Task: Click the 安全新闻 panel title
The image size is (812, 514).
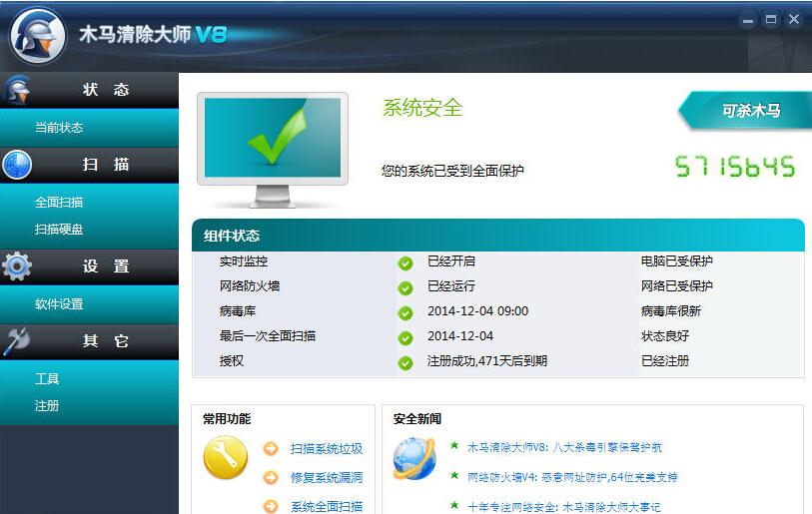Action: (416, 419)
